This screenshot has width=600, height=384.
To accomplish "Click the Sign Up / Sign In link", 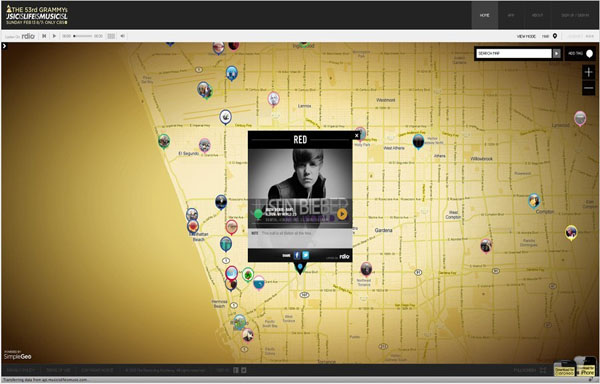I will click(575, 15).
